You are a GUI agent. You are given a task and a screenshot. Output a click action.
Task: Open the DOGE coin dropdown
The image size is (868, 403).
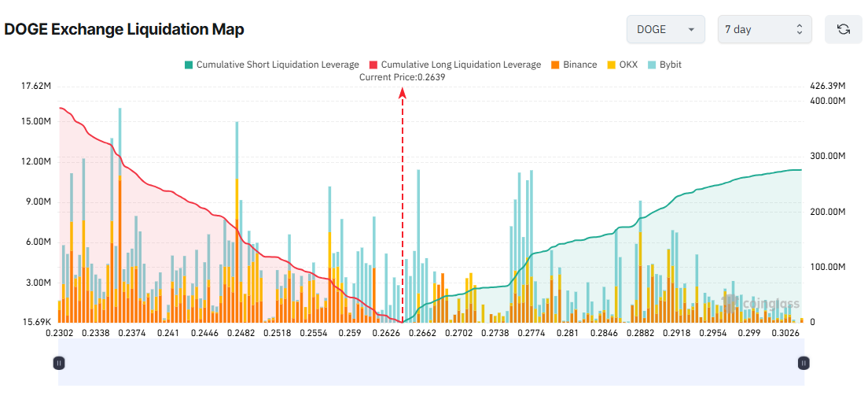point(665,29)
